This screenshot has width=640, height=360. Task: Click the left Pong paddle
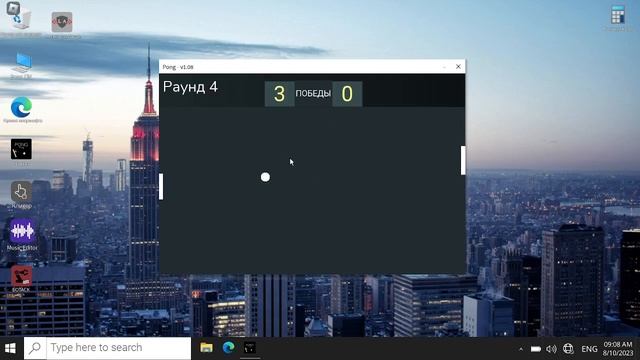pyautogui.click(x=161, y=187)
